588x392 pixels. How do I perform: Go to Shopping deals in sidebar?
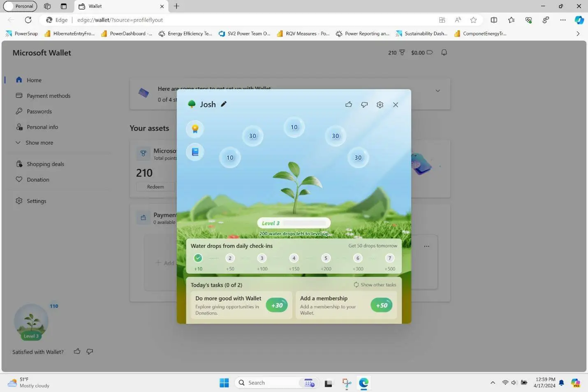[45, 164]
